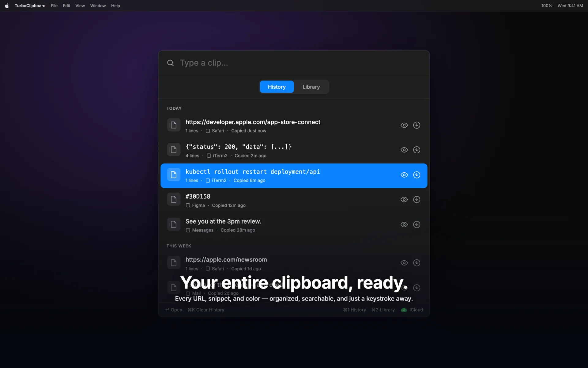
Task: Open the Apple menu
Action: click(7, 6)
